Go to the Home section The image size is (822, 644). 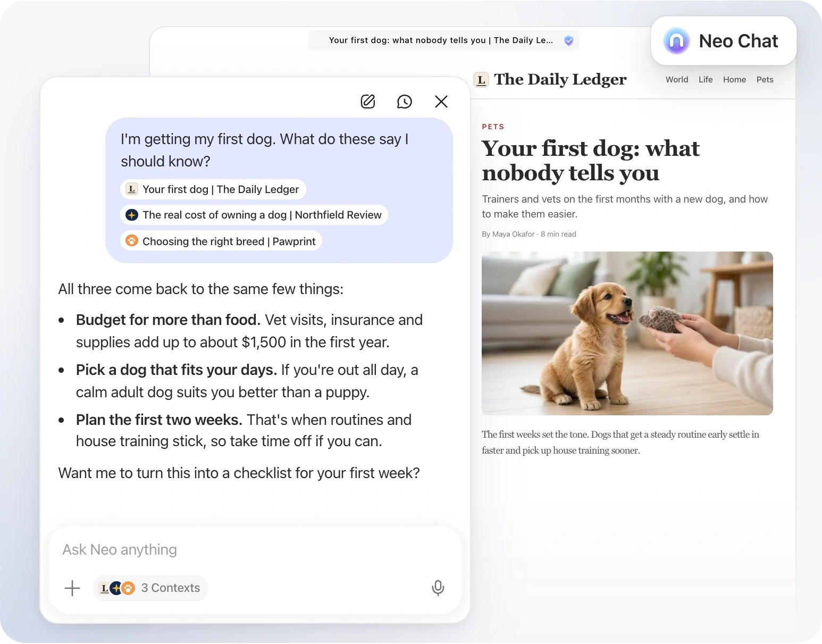[x=734, y=80]
